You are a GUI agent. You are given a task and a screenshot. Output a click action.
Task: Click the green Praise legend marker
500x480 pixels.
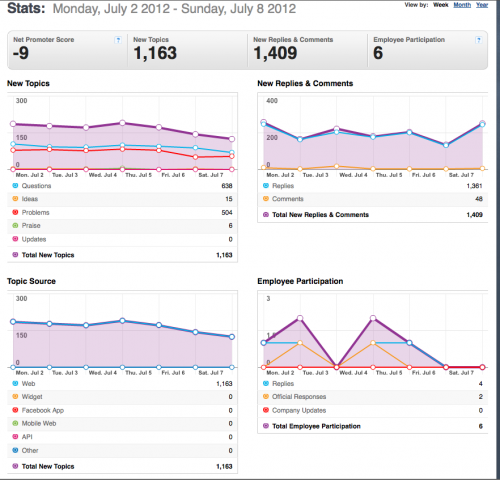tap(15, 226)
